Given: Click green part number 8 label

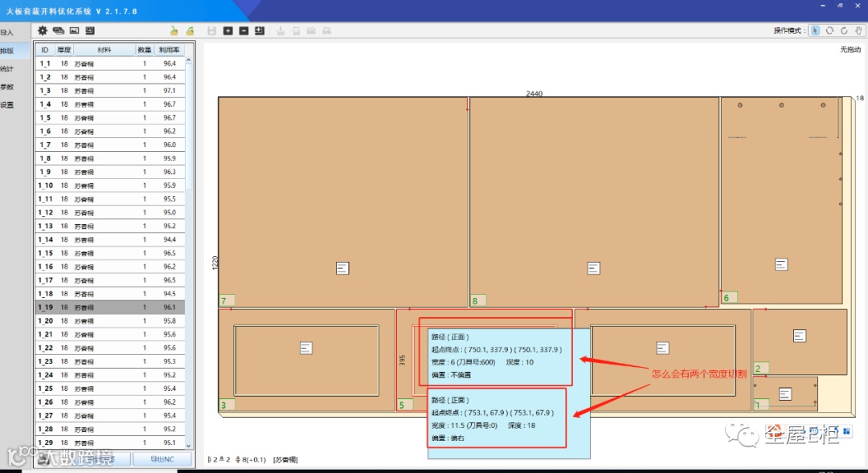Looking at the screenshot, I should coord(478,300).
